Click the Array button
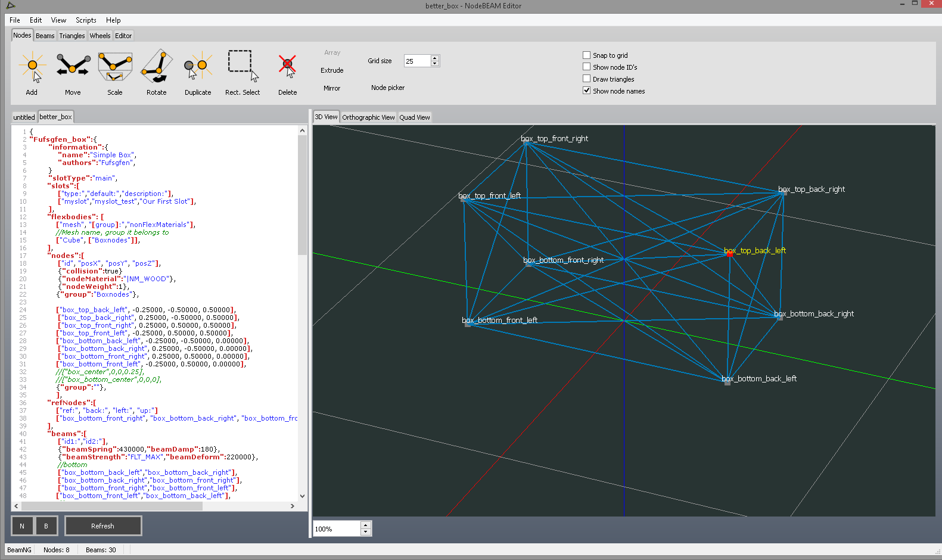 click(332, 53)
